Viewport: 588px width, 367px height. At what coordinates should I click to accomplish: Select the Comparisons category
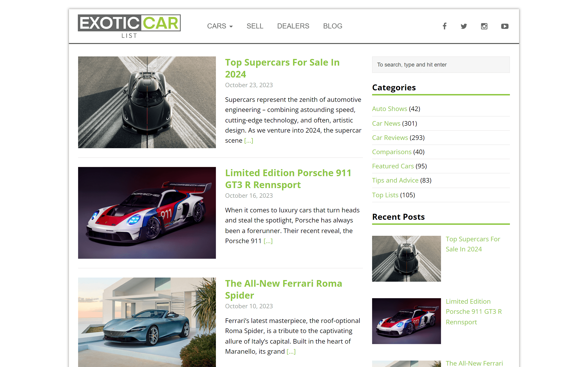coord(392,152)
